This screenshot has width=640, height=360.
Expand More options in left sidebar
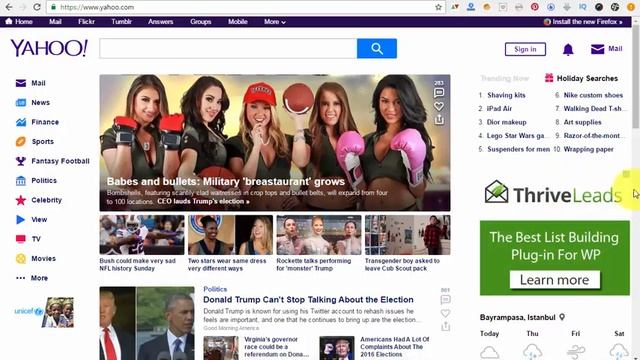pyautogui.click(x=32, y=278)
